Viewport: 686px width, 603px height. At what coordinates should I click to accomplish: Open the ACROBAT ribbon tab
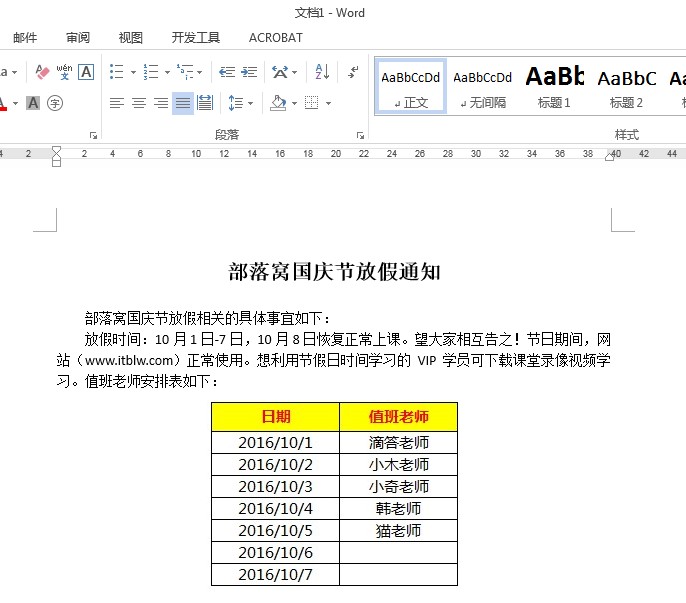tap(276, 38)
